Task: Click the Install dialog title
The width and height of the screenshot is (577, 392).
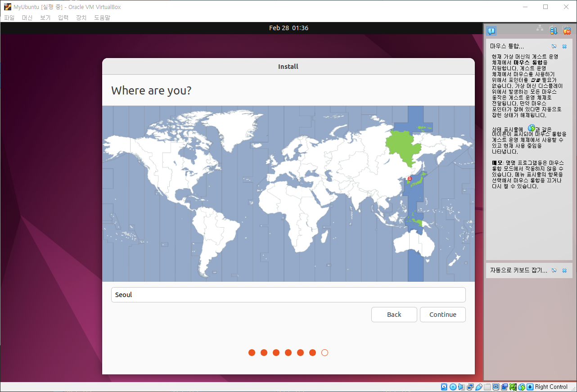Action: 288,67
